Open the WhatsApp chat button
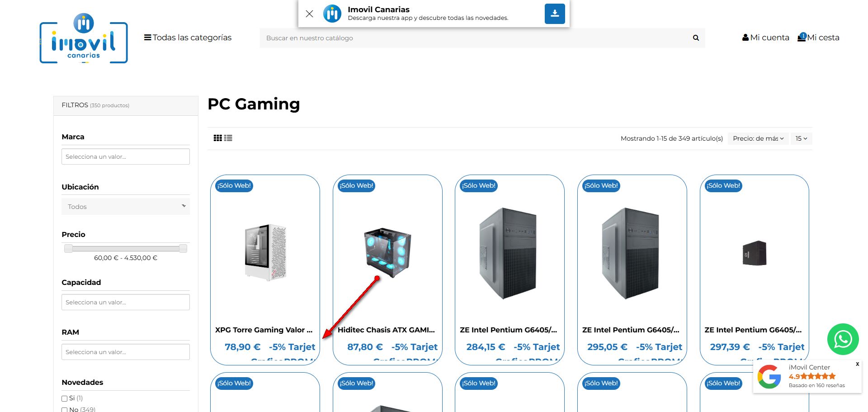Screen dimensions: 868x412 click(843, 339)
